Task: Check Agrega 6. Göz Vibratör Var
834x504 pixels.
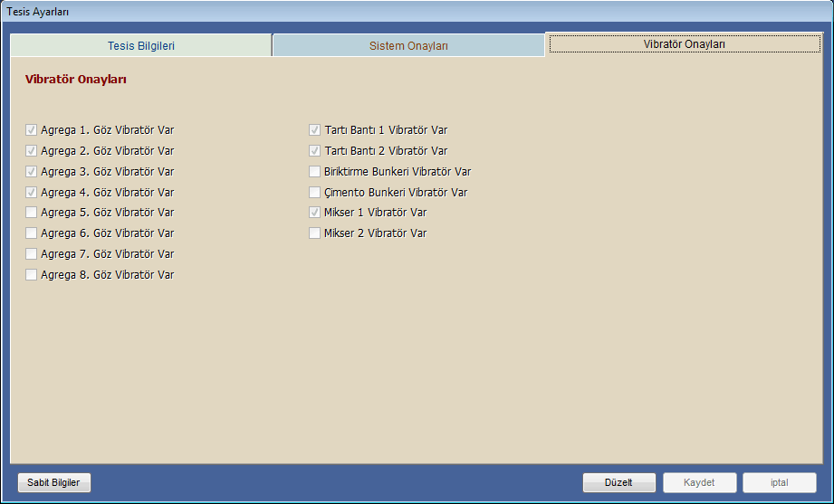Action: click(32, 233)
